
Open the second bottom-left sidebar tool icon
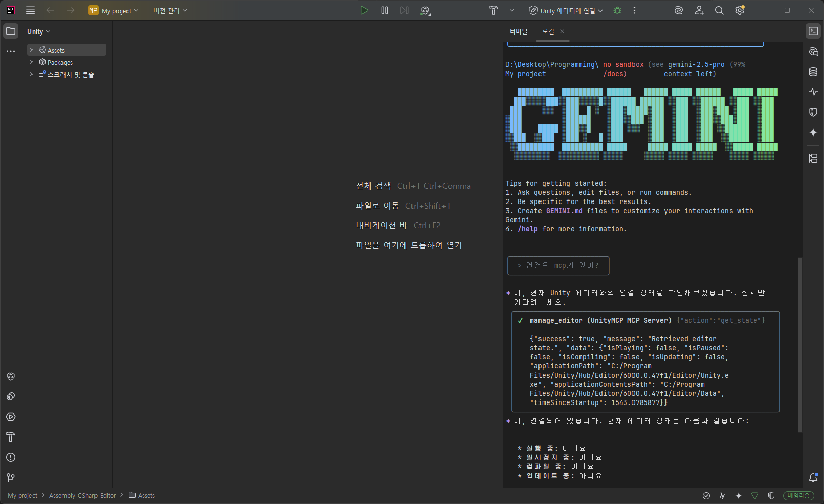coord(11,396)
